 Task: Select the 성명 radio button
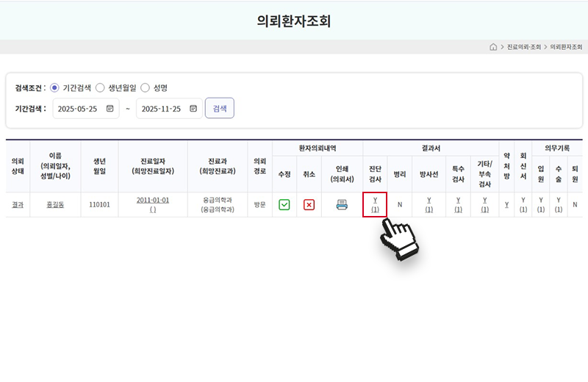145,87
